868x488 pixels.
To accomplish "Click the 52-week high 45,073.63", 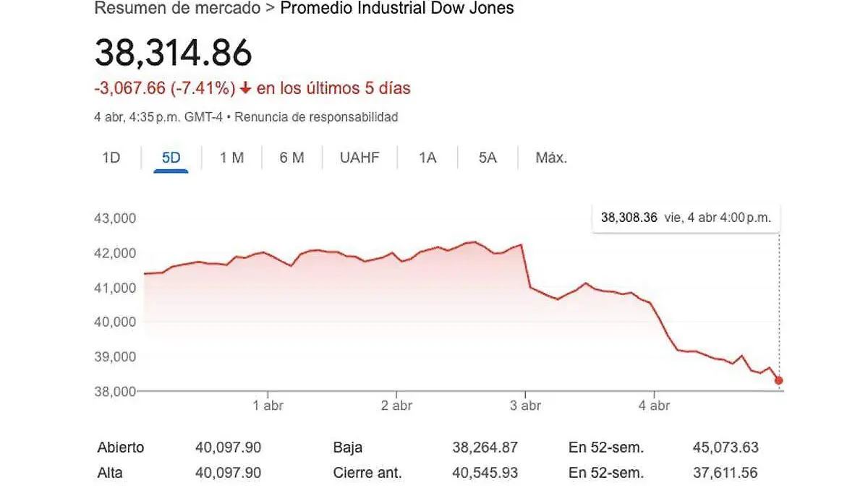I will click(725, 448).
